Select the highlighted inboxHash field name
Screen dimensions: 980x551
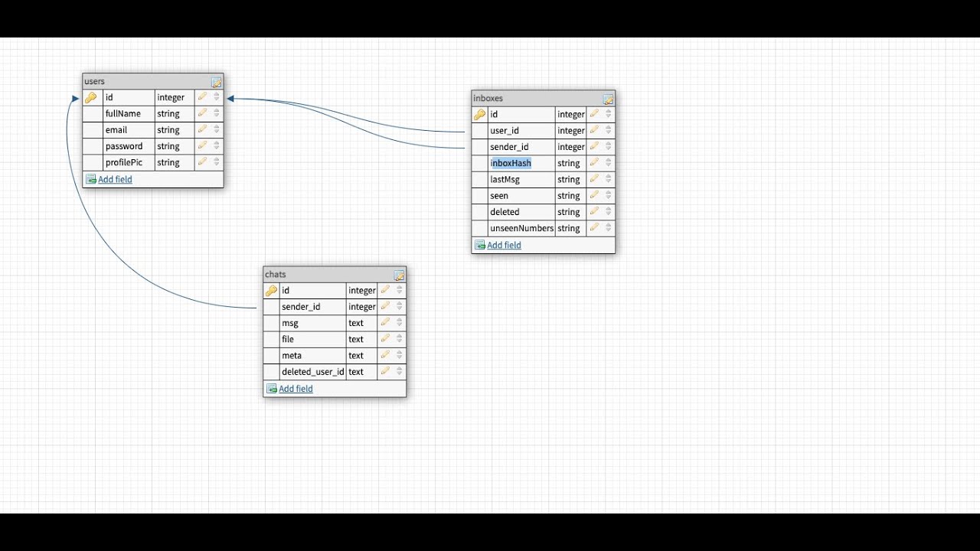[x=511, y=163]
